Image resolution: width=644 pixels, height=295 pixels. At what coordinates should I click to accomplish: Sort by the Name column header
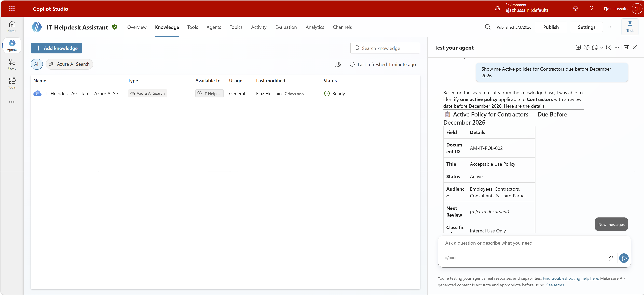pos(40,80)
